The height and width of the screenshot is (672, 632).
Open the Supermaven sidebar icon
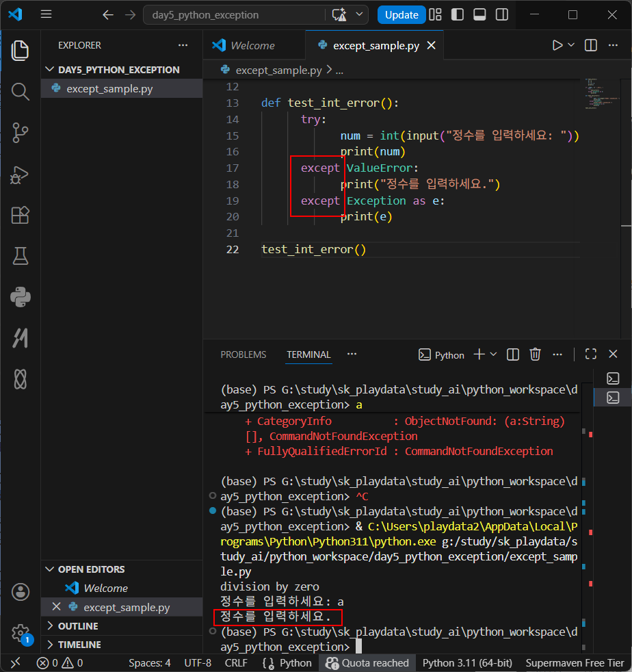tap(20, 338)
